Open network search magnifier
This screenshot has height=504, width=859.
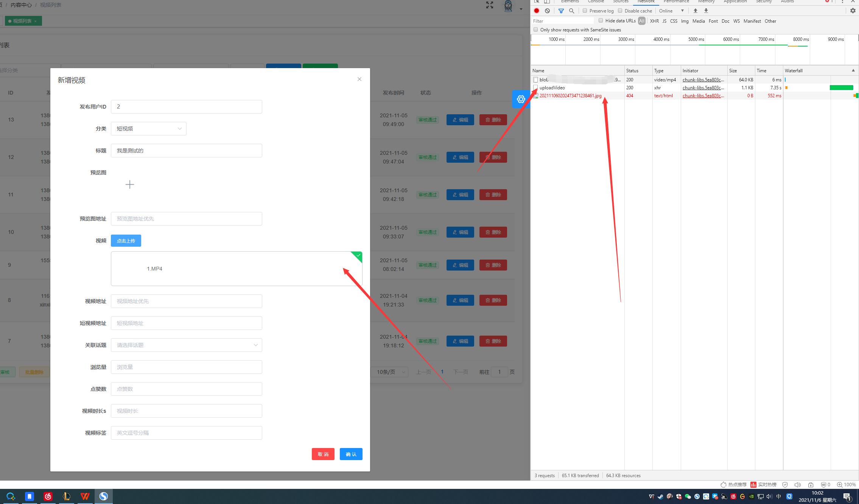tap(571, 11)
